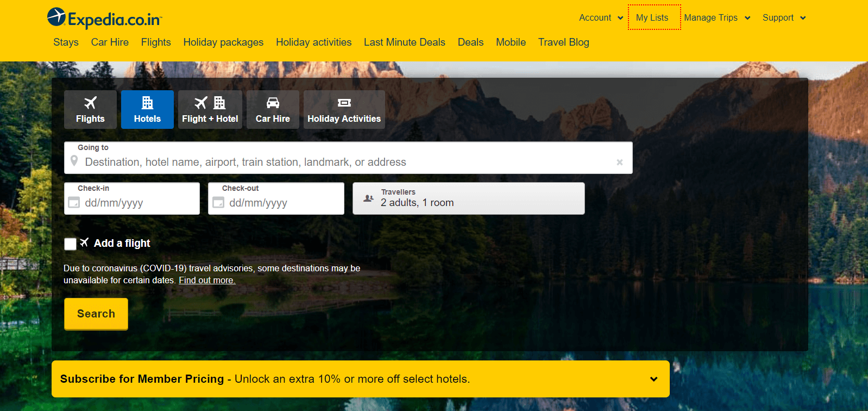868x411 pixels.
Task: Visit the Travel Blog link
Action: coord(563,42)
